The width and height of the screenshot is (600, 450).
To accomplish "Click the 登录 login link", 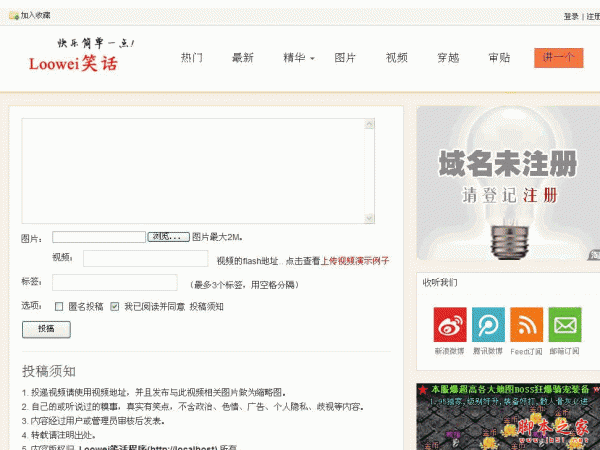I will [571, 16].
